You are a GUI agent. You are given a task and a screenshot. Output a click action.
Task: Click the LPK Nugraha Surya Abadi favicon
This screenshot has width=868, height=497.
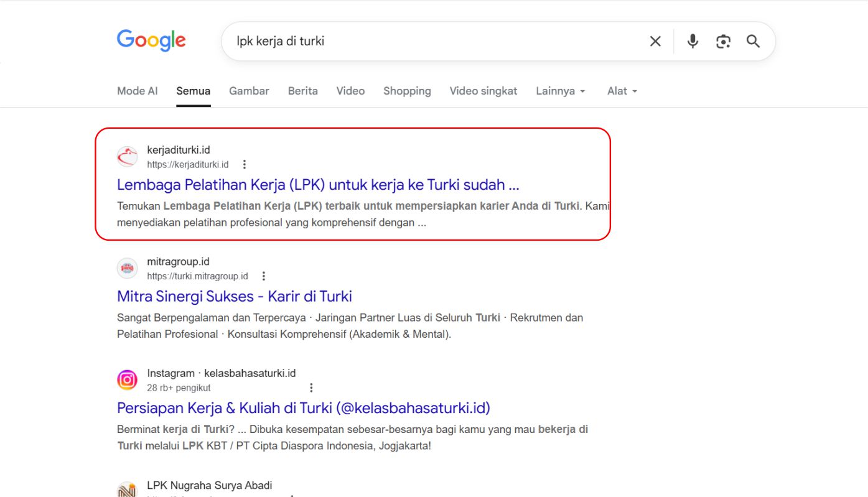(127, 489)
